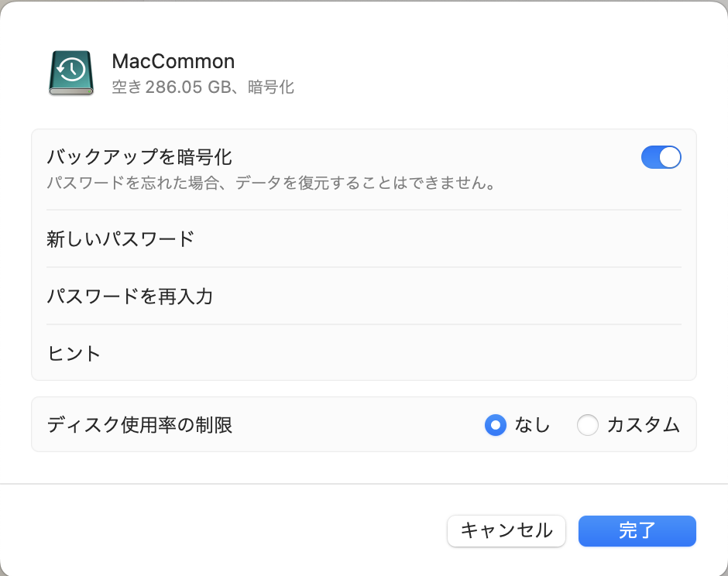Confirm with the 完了 button
Image resolution: width=728 pixels, height=576 pixels.
point(637,530)
